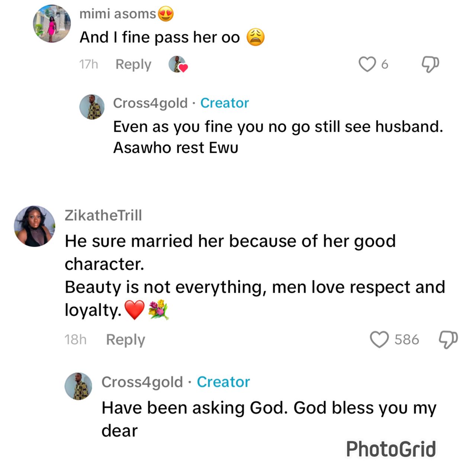This screenshot has width=476, height=476.
Task: Open Cross4gold username on the first reply
Action: 150,103
